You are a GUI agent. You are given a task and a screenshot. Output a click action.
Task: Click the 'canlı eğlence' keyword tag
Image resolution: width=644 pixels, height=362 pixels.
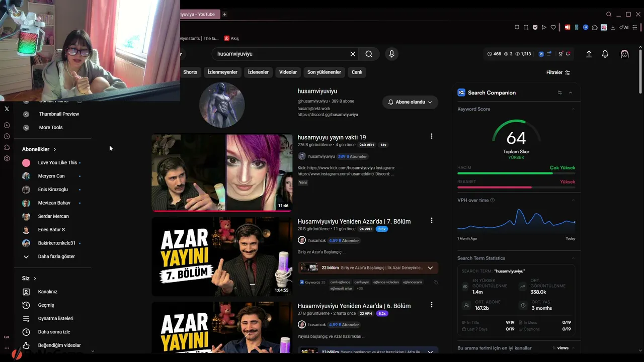pos(340,282)
